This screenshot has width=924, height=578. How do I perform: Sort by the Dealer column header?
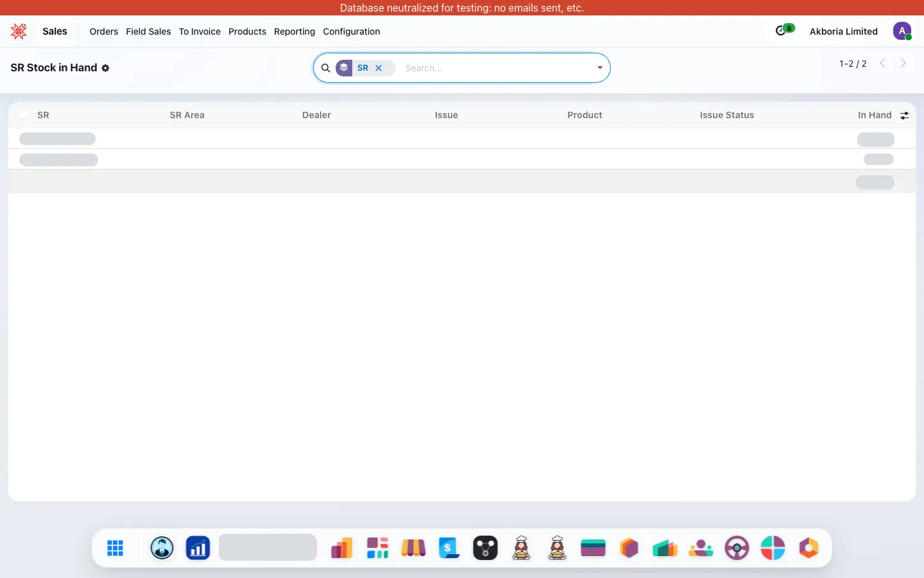(x=317, y=115)
